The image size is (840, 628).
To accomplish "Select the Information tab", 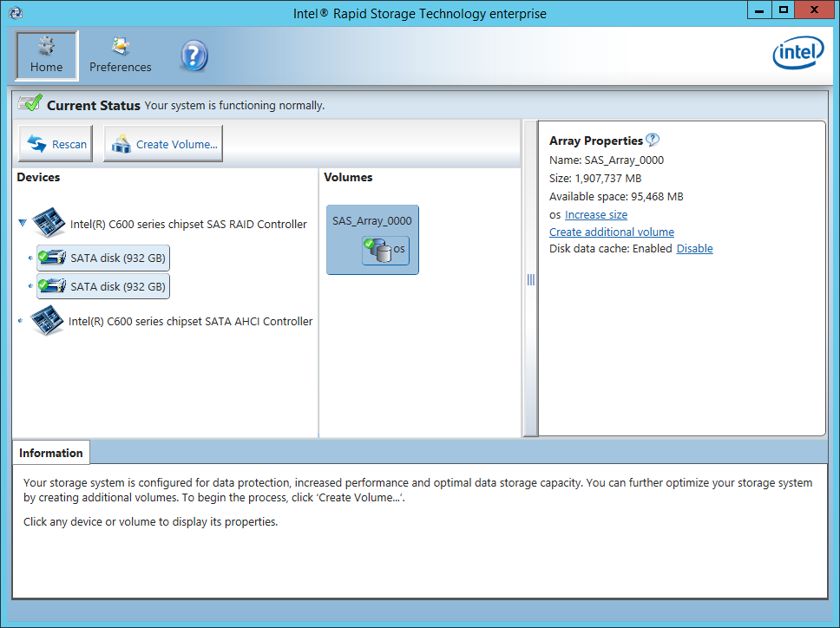I will tap(51, 453).
